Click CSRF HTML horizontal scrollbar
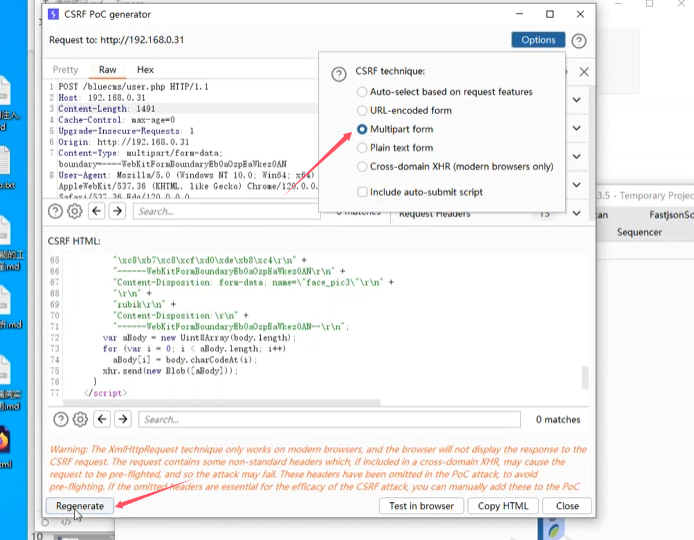This screenshot has width=694, height=540. 222,402
